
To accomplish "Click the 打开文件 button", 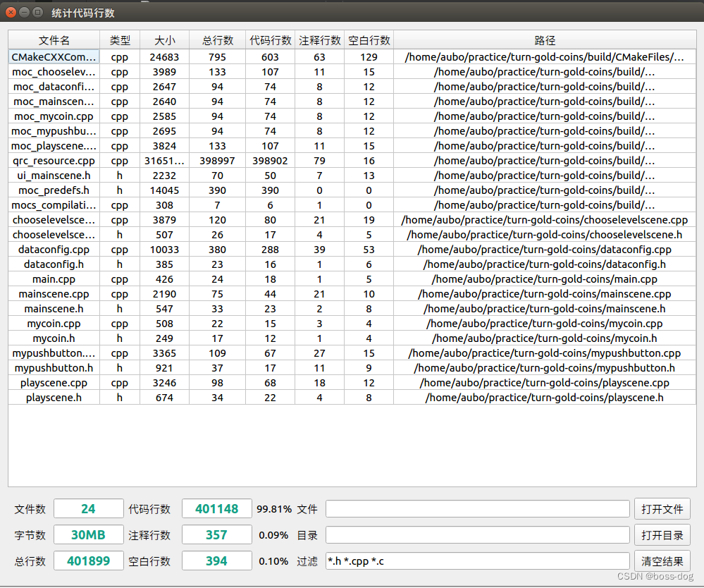I will tap(662, 509).
